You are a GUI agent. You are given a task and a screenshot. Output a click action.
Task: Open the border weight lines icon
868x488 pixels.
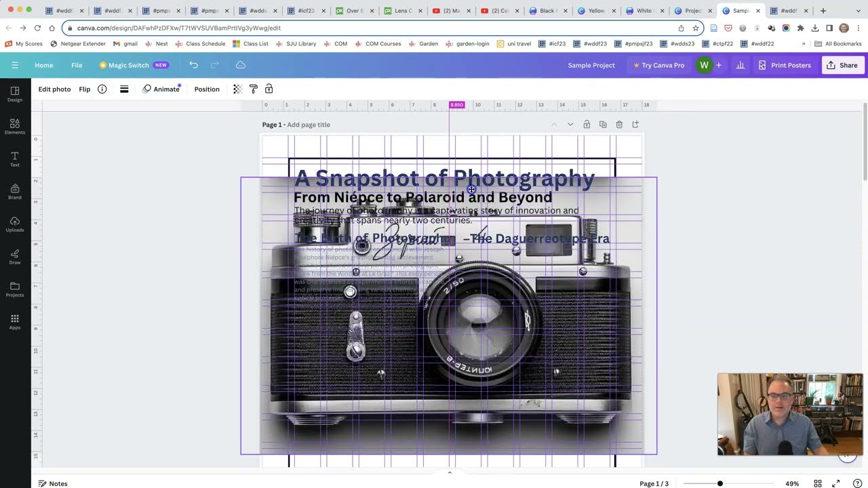124,89
